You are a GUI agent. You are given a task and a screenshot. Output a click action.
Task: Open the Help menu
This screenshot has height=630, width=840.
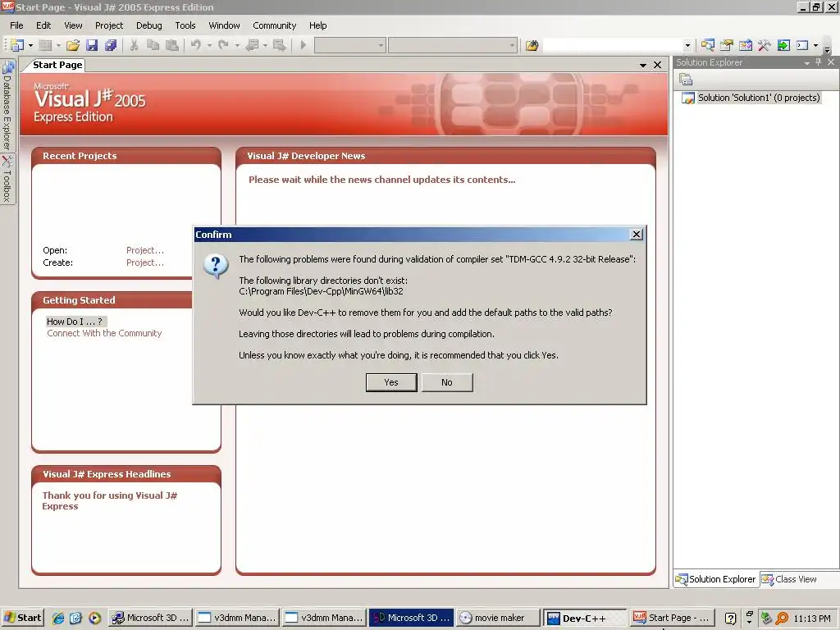317,25
